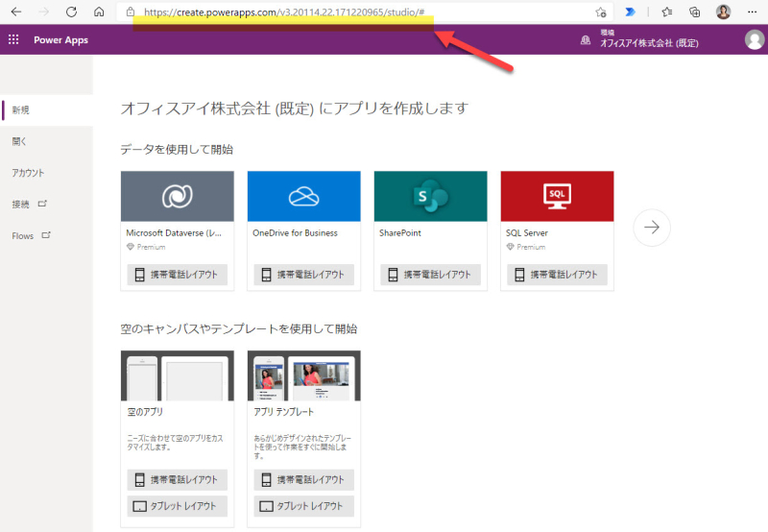This screenshot has height=532, width=768.
Task: Click the Power Apps title link
Action: point(60,40)
